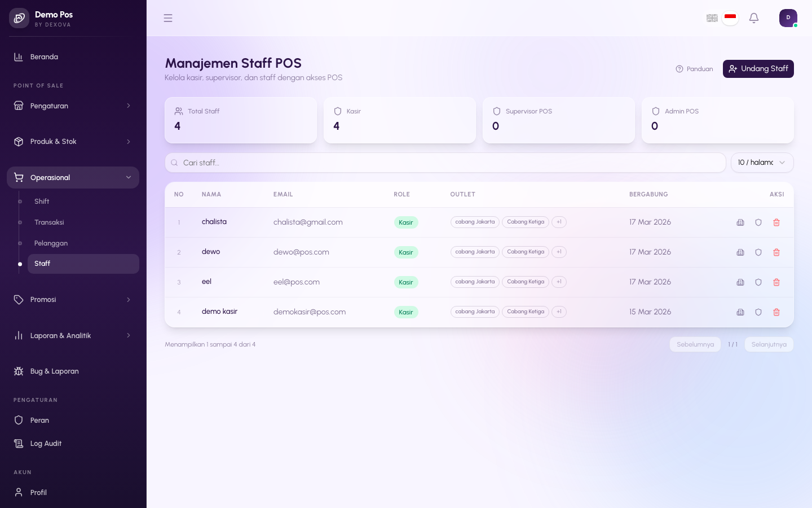
Task: Manage outlets for demo kasir
Action: click(x=740, y=312)
